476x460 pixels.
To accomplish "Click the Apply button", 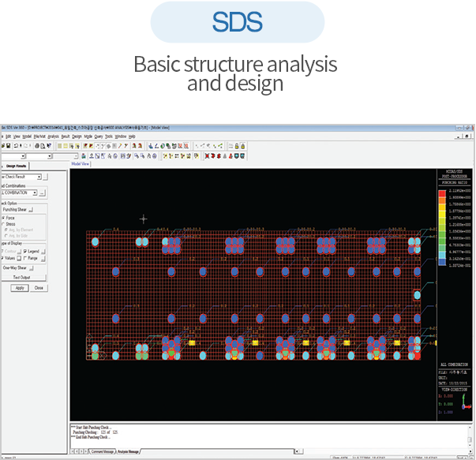I will pos(20,288).
